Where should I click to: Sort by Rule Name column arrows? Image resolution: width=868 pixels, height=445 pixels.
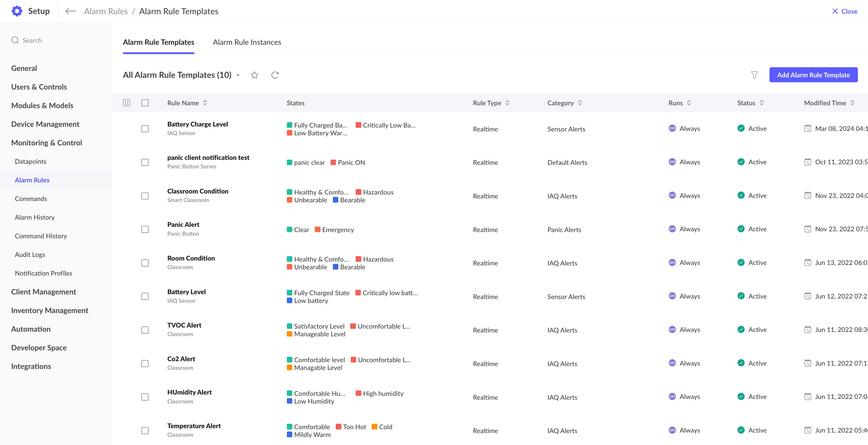[205, 103]
